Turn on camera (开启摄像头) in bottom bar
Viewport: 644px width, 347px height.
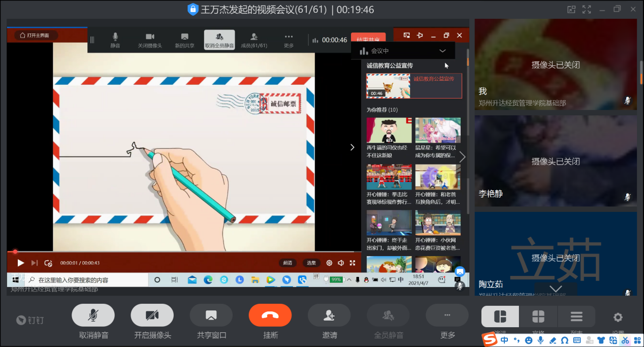click(152, 316)
